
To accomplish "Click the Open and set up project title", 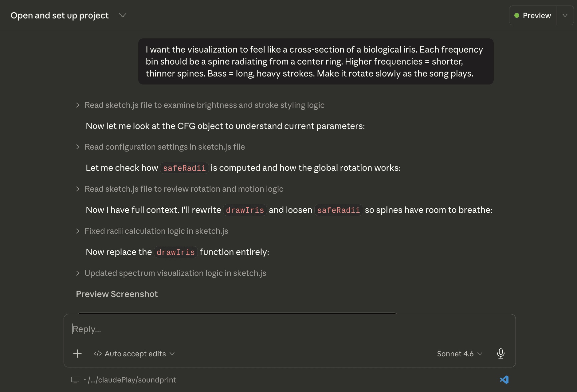I will pyautogui.click(x=60, y=15).
